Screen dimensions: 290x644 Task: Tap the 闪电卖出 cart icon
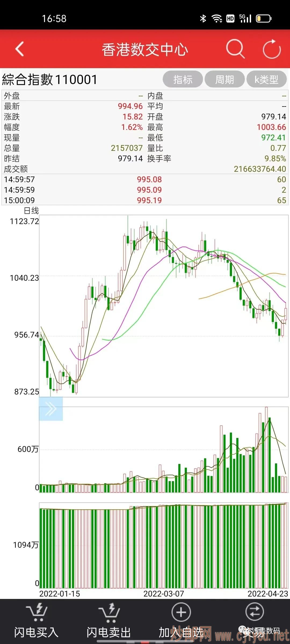[109, 612]
